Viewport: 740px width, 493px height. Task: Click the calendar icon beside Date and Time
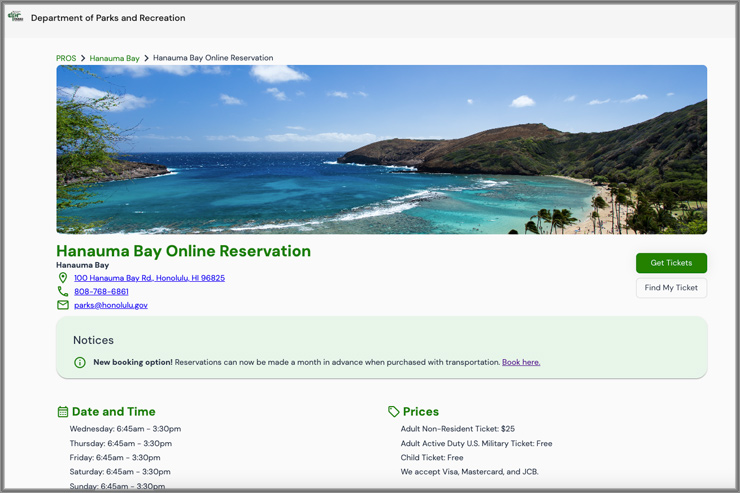click(63, 411)
